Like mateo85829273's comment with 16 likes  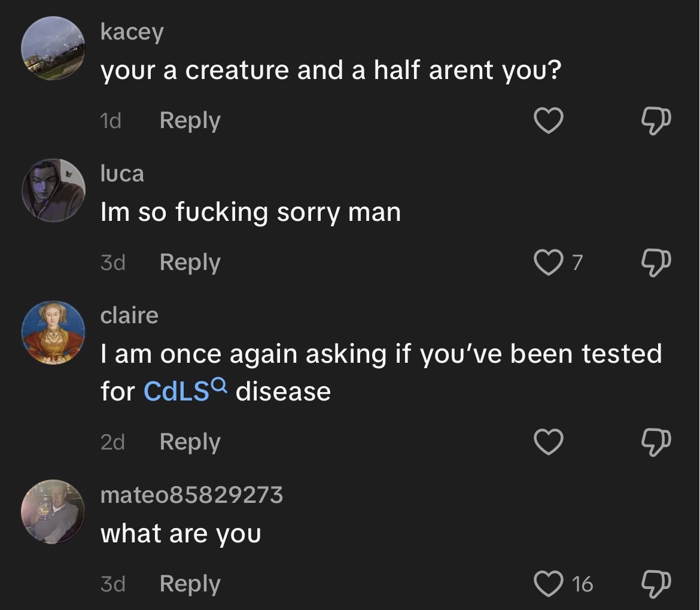[548, 584]
